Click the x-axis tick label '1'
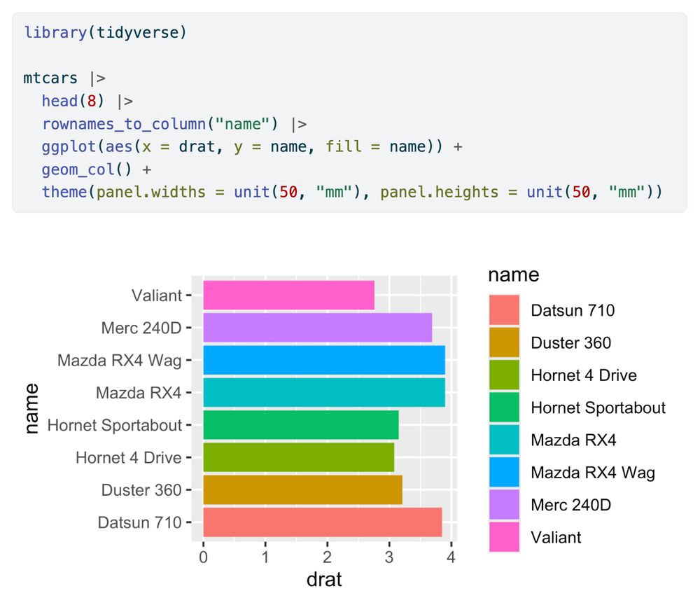 click(x=265, y=557)
